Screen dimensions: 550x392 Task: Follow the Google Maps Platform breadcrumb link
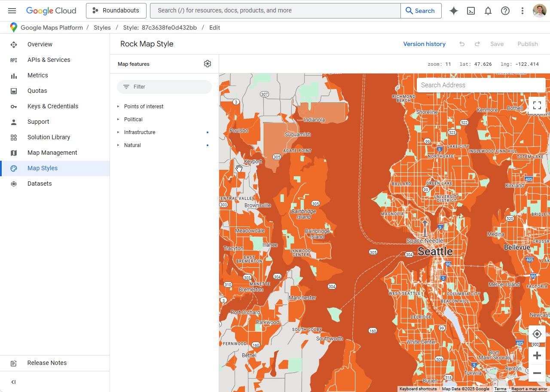(52, 28)
